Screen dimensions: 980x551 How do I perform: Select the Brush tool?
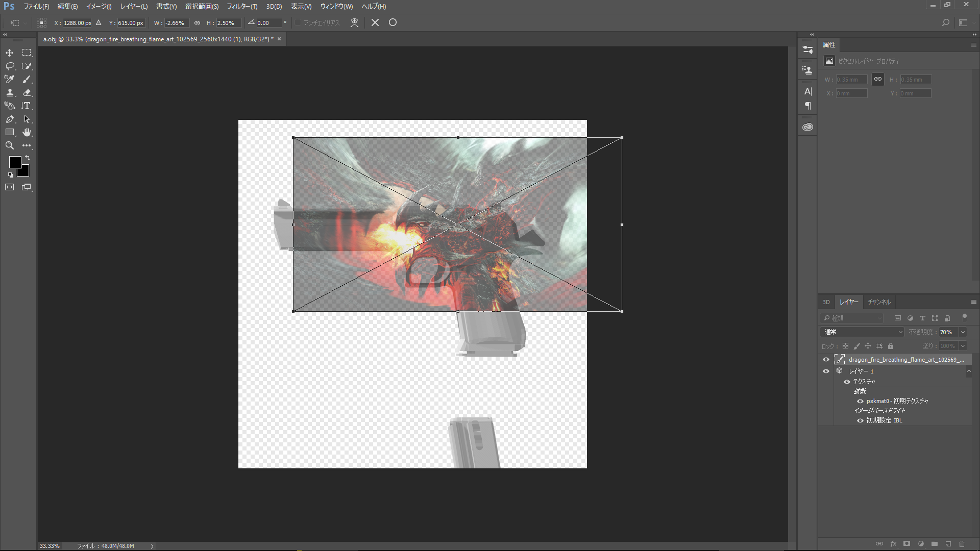point(27,79)
